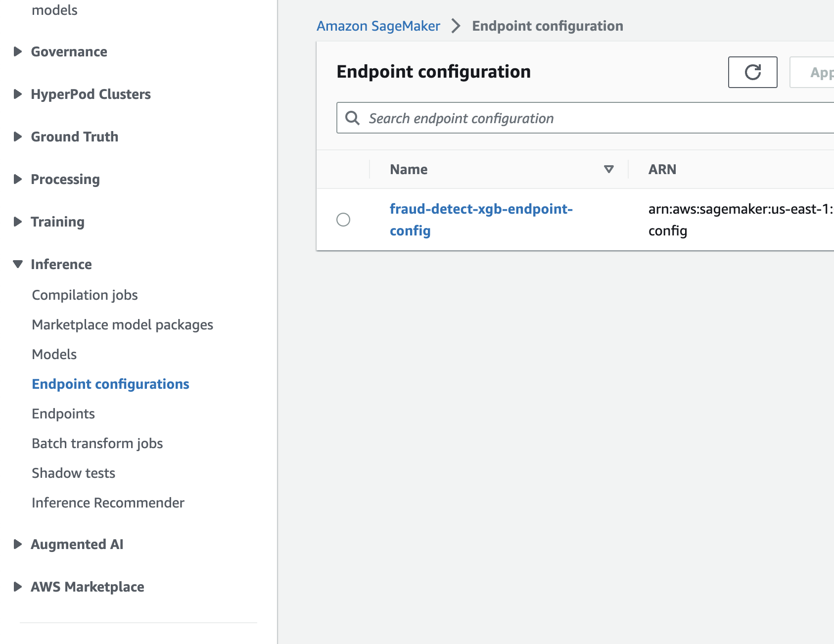The height and width of the screenshot is (644, 834).
Task: Click the search magnifier icon
Action: click(x=352, y=118)
